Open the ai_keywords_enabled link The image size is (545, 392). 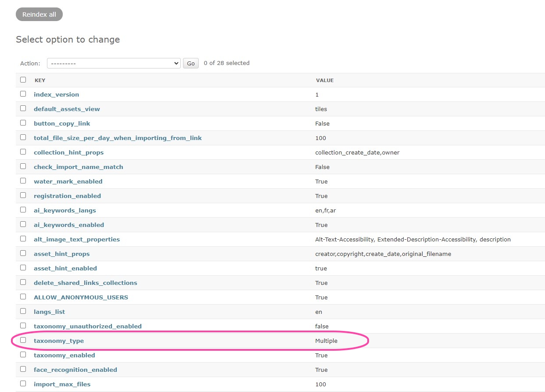click(x=69, y=225)
